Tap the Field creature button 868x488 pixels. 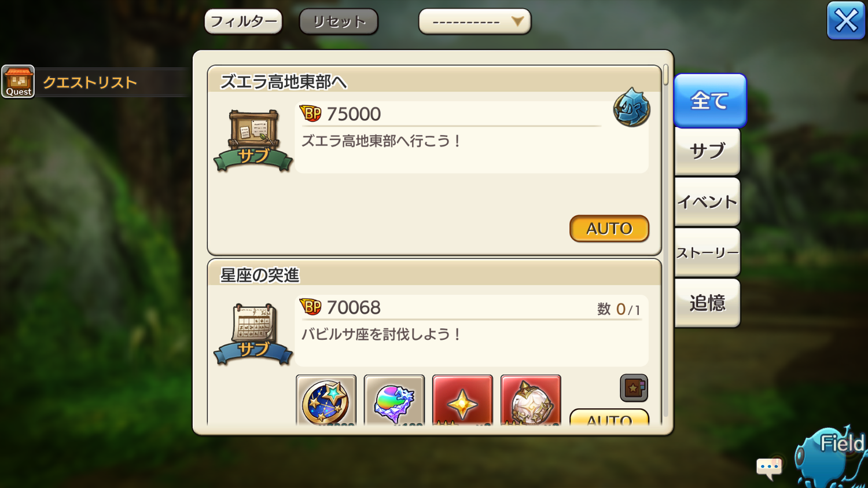coord(832,457)
